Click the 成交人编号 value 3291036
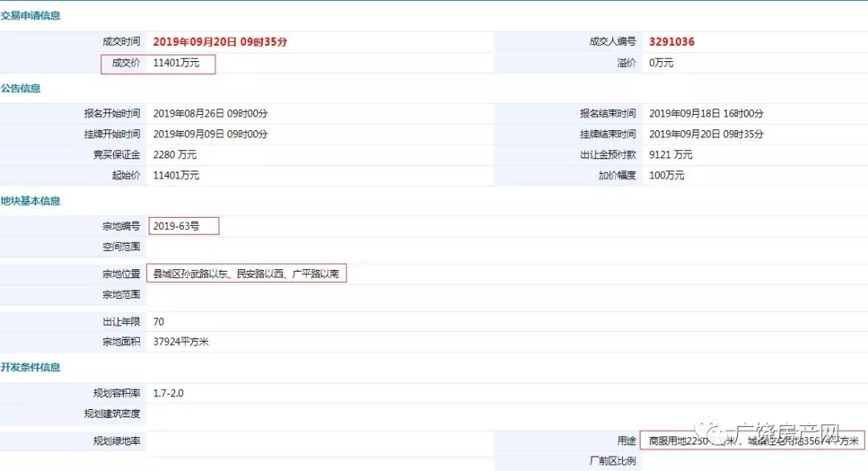The height and width of the screenshot is (471, 868). coord(671,42)
